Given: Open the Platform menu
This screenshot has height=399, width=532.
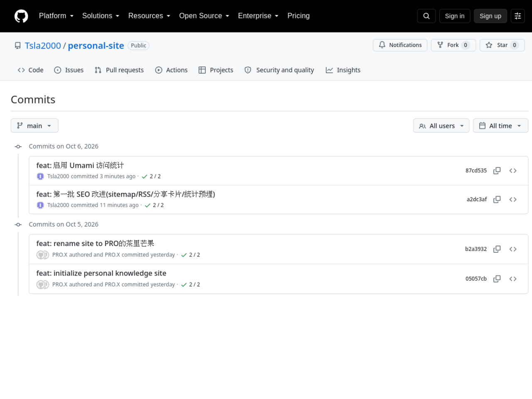Looking at the screenshot, I should tap(56, 16).
